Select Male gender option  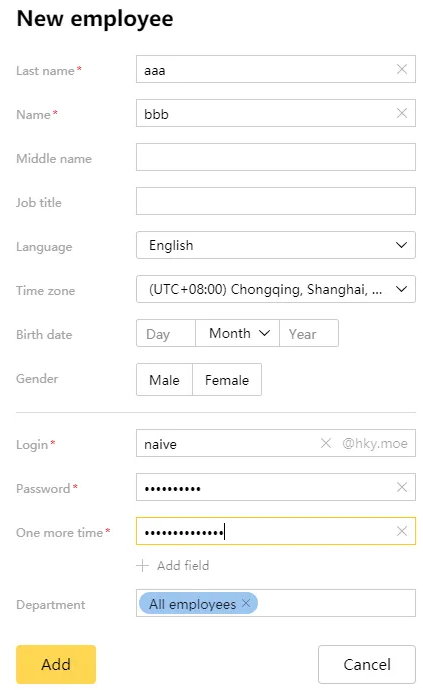pos(164,380)
